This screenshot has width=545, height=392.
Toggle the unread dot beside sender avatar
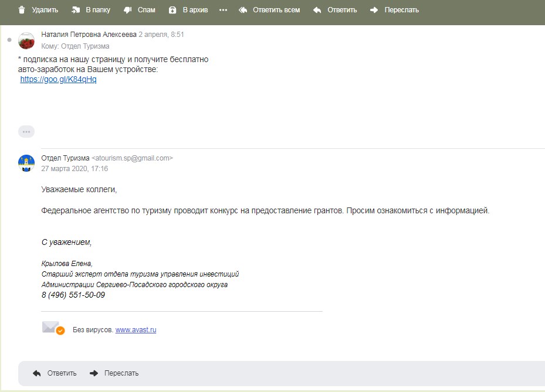9,40
